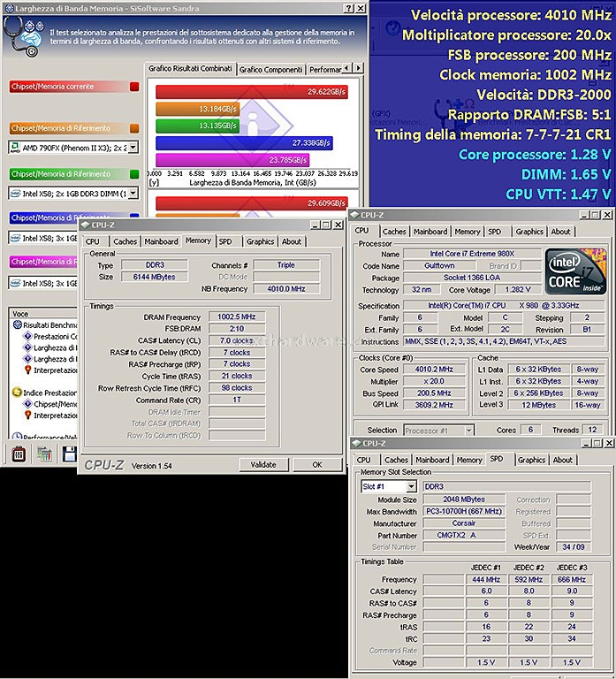This screenshot has width=616, height=679.
Task: Click the AMD logo icon in the 790FX combo box
Action: [15, 148]
